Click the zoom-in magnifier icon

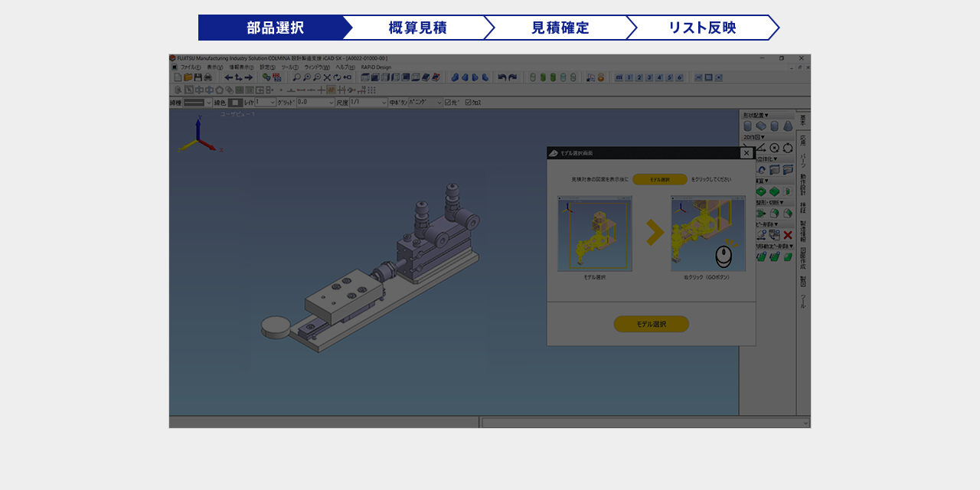pyautogui.click(x=306, y=77)
